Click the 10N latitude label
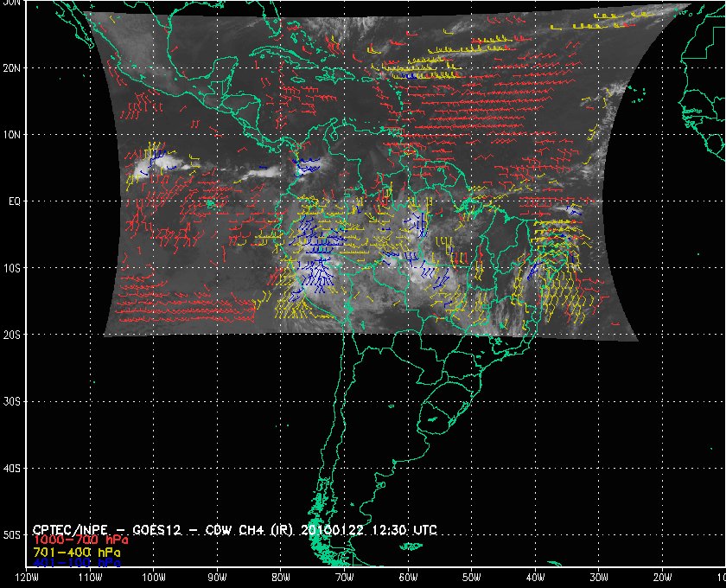 tap(11, 135)
